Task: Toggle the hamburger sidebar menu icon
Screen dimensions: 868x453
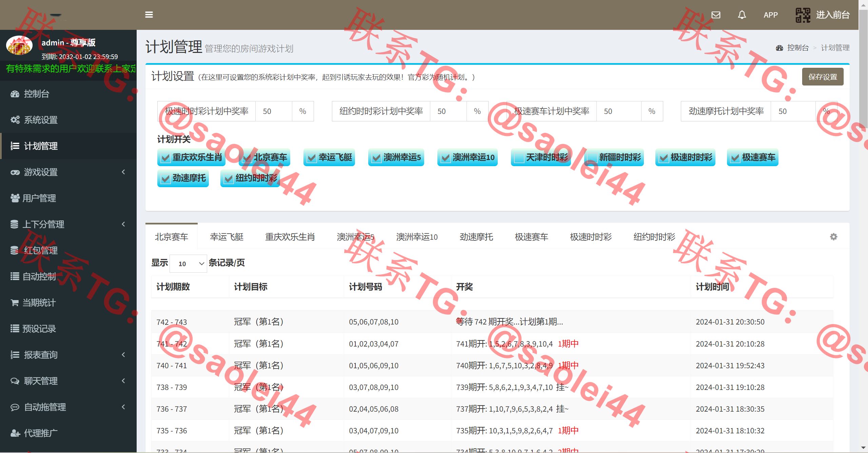Action: click(149, 15)
